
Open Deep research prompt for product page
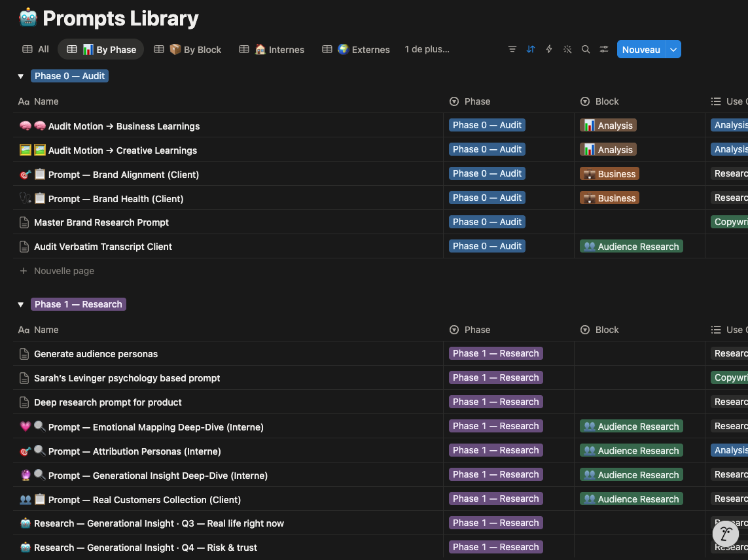[108, 402]
